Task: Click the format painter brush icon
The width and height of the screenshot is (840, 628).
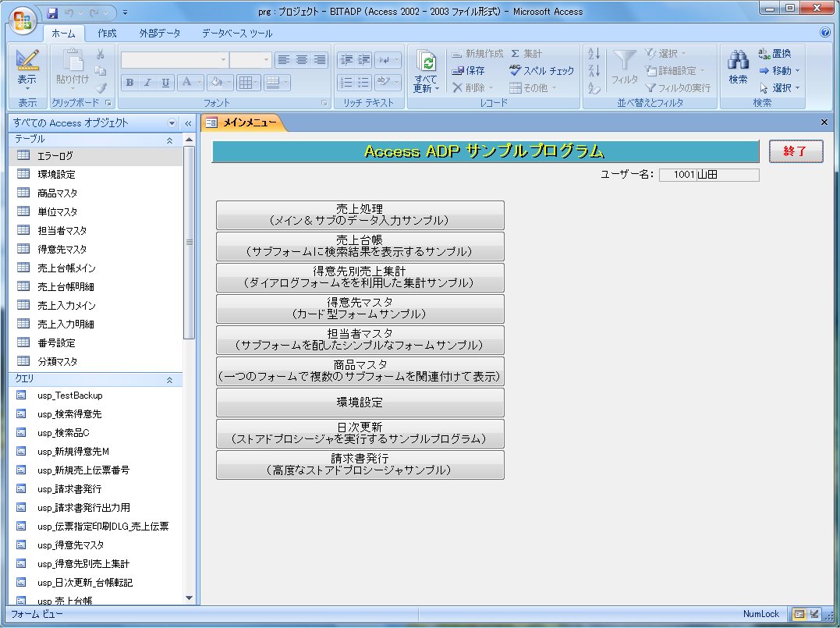Action: (x=101, y=87)
